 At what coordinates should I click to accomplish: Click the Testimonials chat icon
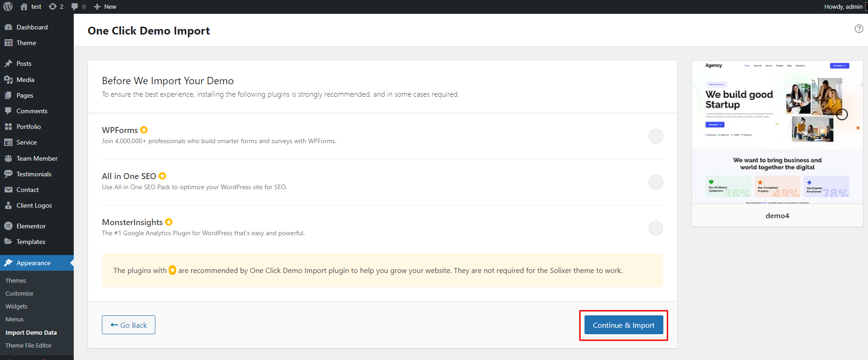tap(8, 174)
